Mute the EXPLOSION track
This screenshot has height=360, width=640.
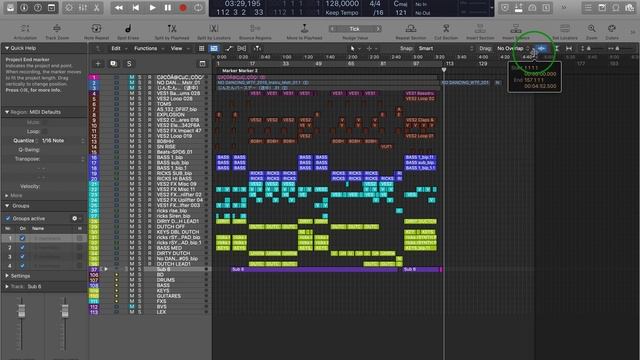coord(132,115)
